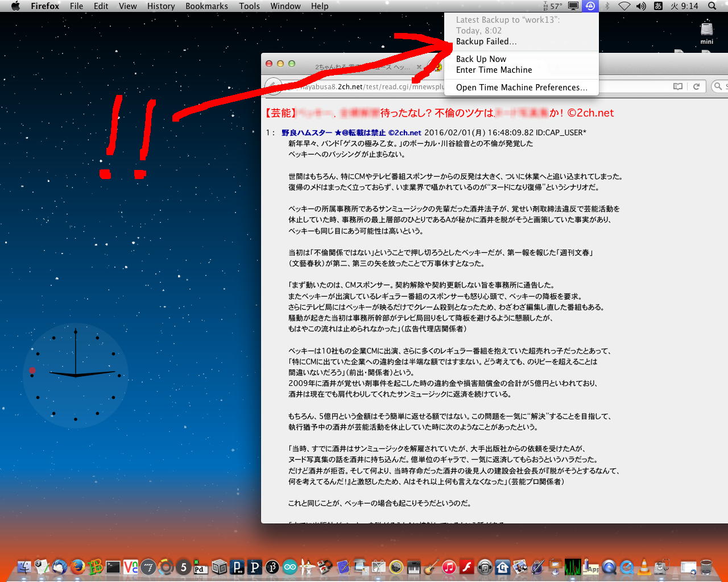
Task: Click the red thread title heading
Action: (x=439, y=113)
